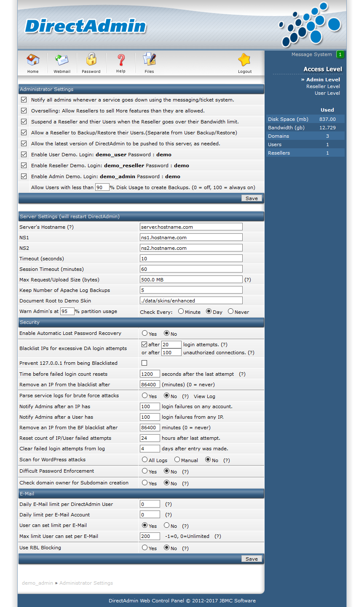The height and width of the screenshot is (607, 364).
Task: Focus the Session Timeout (minutes) field
Action: 191,269
